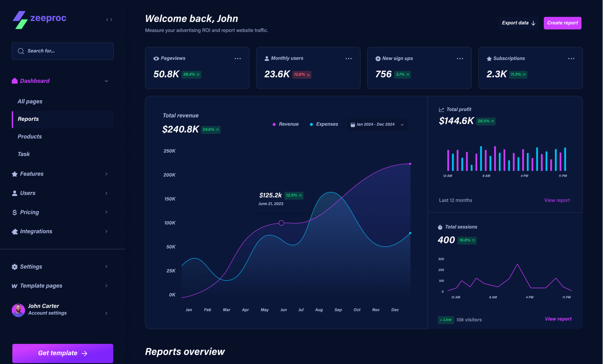Select the Reports menu item

click(x=63, y=119)
